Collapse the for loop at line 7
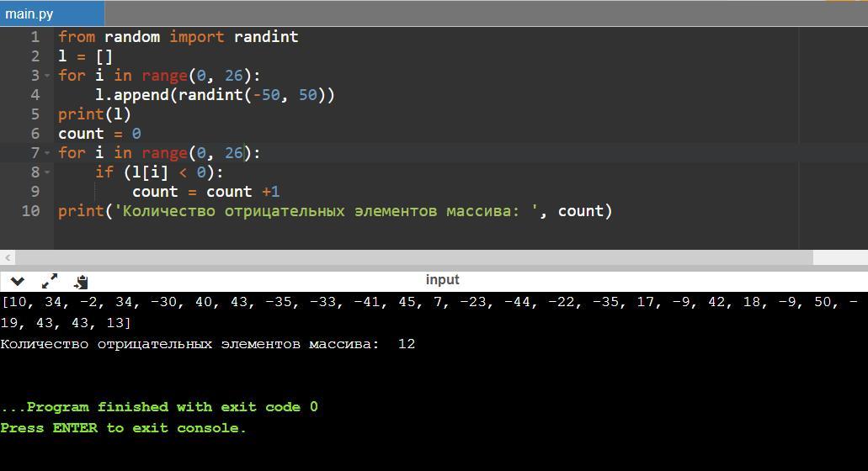Screen dimensions: 868x471 click(x=47, y=153)
